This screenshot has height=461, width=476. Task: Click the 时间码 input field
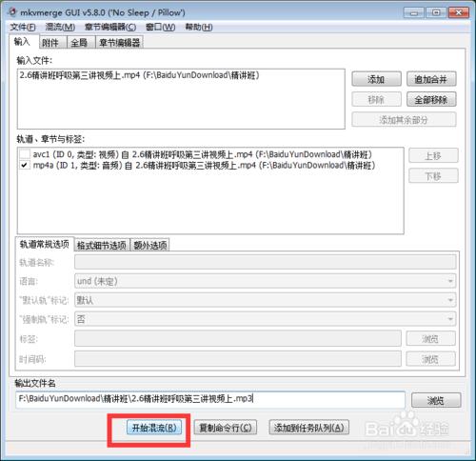coord(238,359)
